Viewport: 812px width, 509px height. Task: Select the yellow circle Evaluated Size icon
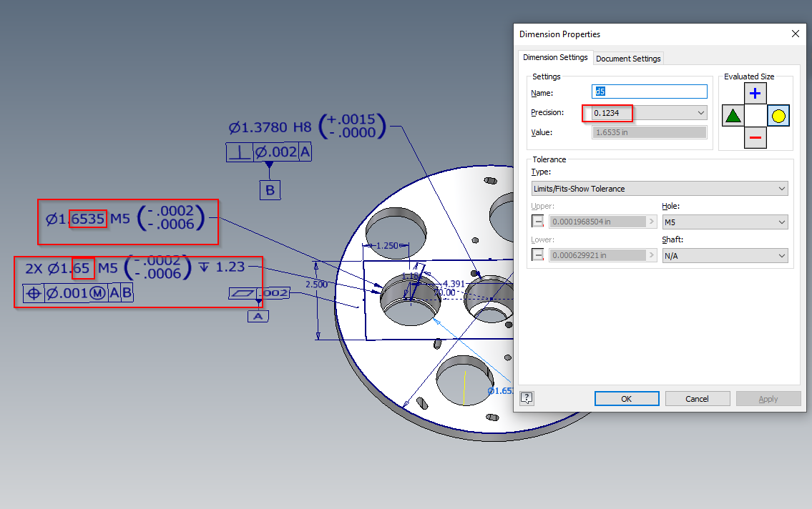pos(778,116)
